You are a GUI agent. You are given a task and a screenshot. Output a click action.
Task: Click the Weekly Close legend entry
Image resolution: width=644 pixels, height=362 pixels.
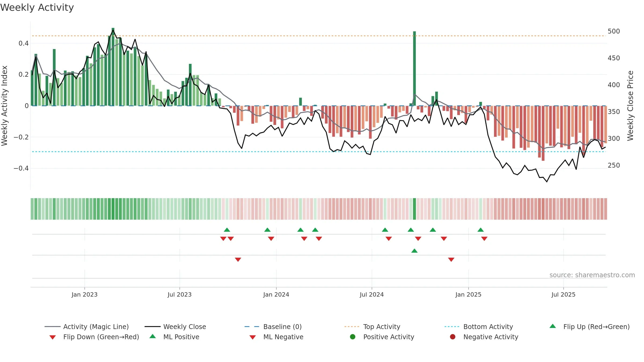coord(175,327)
